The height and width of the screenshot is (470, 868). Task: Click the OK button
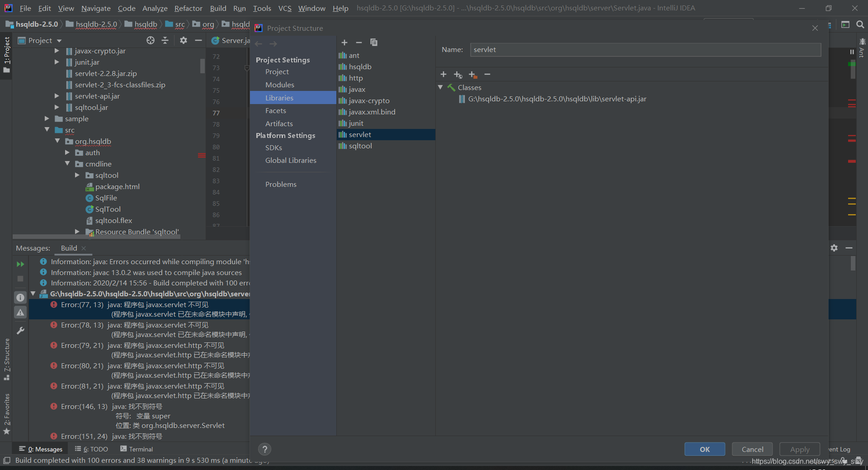click(x=705, y=449)
